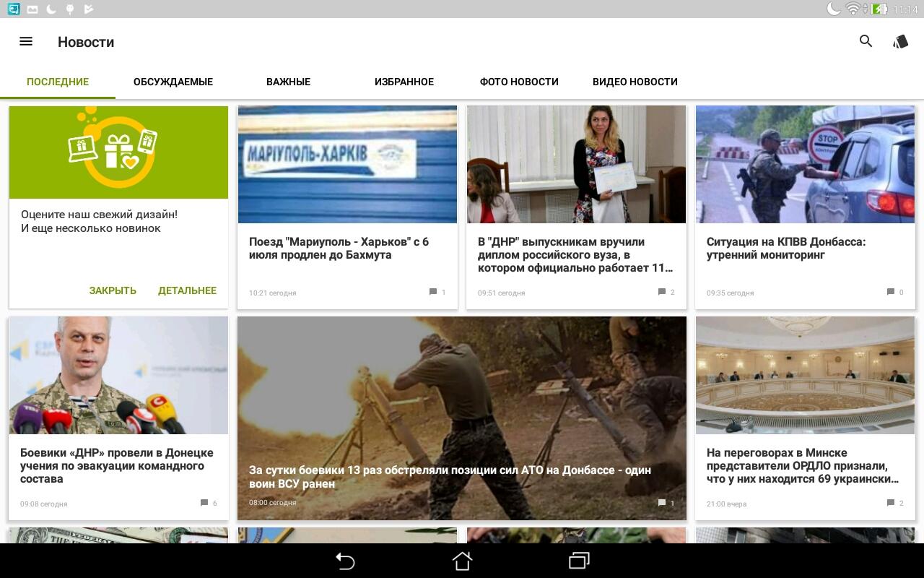Switch to the ВИДЕО НОВОСТИ tab
Screen dimensions: 924x578
point(635,82)
